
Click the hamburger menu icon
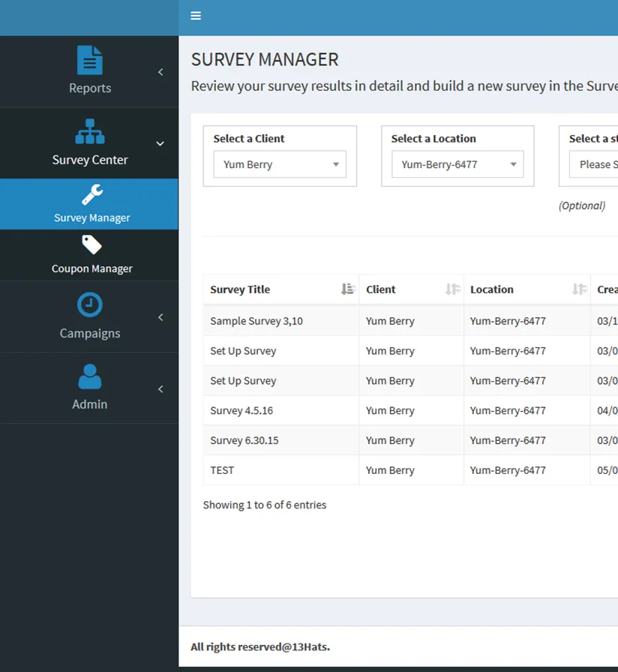coord(196,15)
